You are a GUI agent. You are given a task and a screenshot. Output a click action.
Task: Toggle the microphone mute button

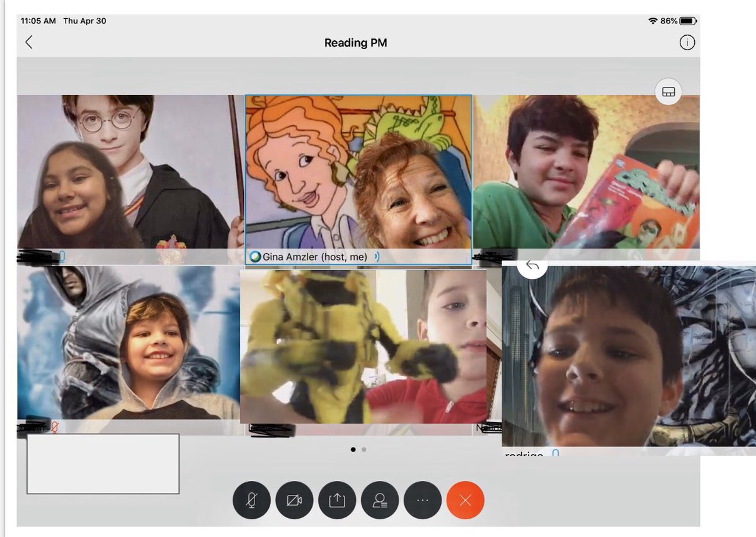251,500
